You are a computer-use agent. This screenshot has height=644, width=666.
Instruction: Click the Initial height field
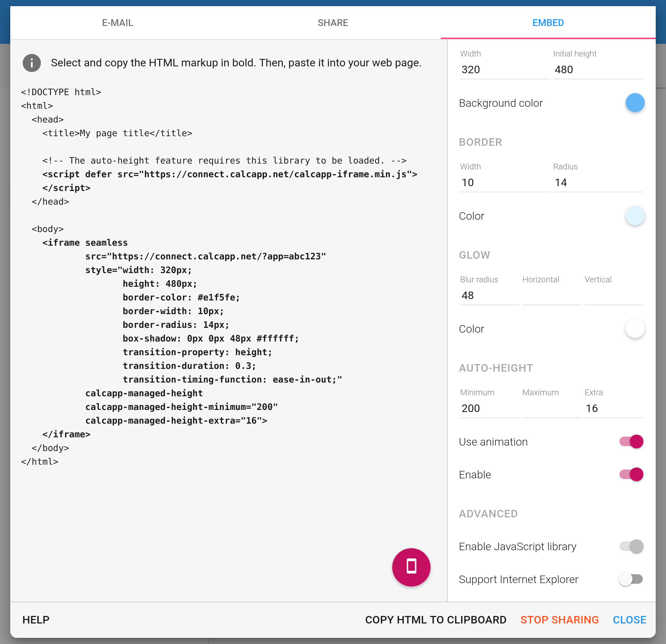coord(598,69)
